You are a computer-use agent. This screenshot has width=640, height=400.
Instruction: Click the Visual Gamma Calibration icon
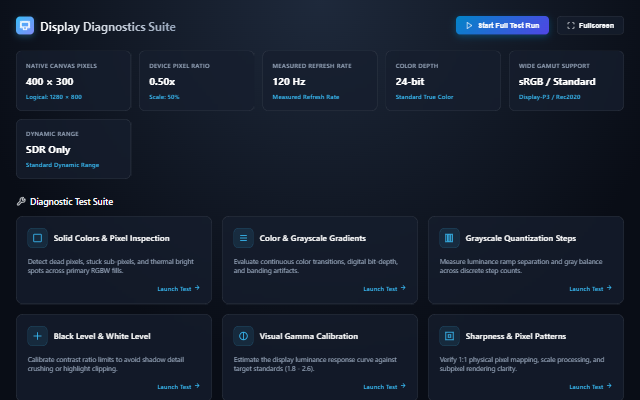click(x=243, y=336)
